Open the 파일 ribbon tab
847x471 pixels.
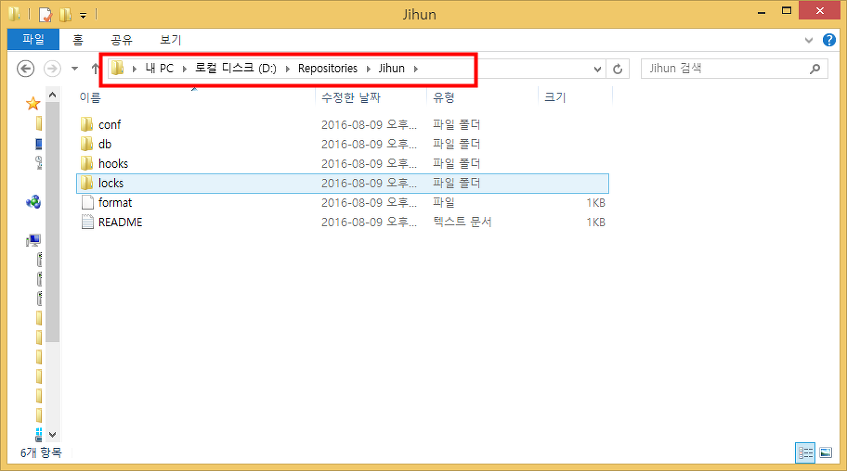pos(33,39)
